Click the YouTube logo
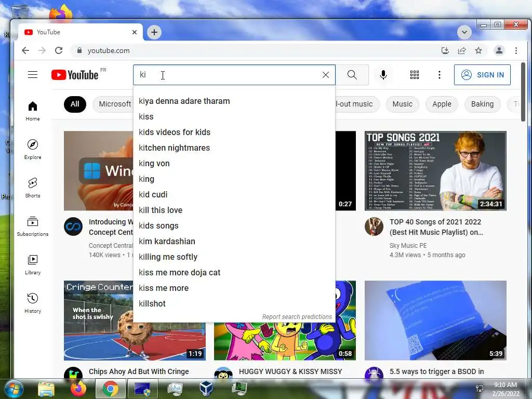 [75, 75]
